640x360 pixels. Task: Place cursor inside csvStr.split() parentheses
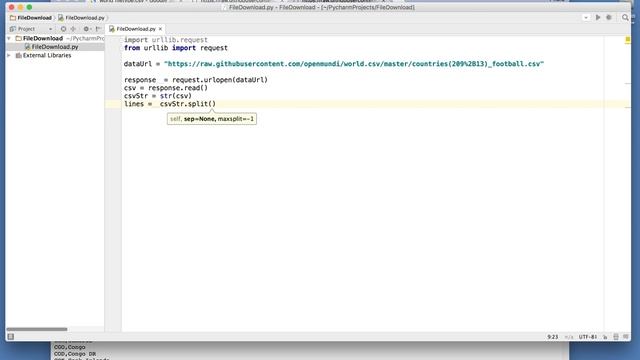pyautogui.click(x=212, y=104)
